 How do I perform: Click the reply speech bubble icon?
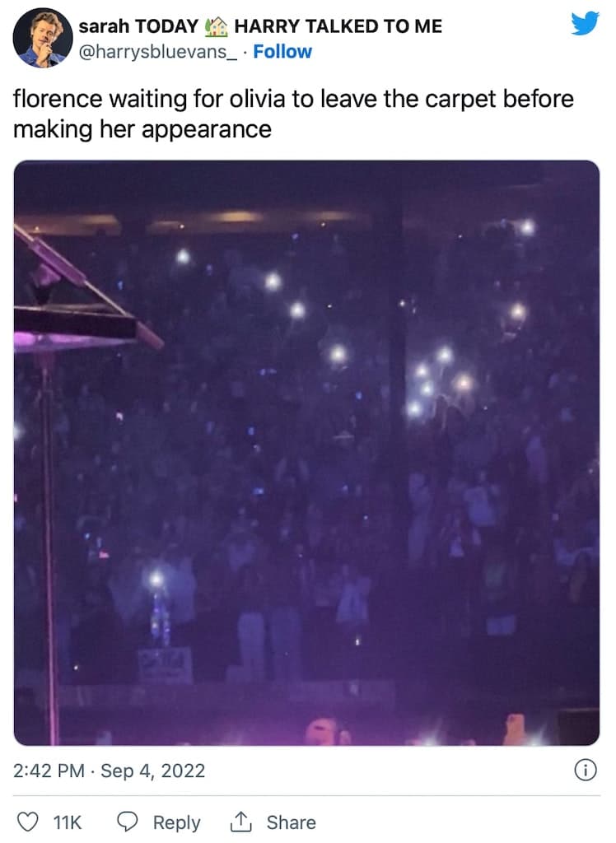pyautogui.click(x=128, y=822)
